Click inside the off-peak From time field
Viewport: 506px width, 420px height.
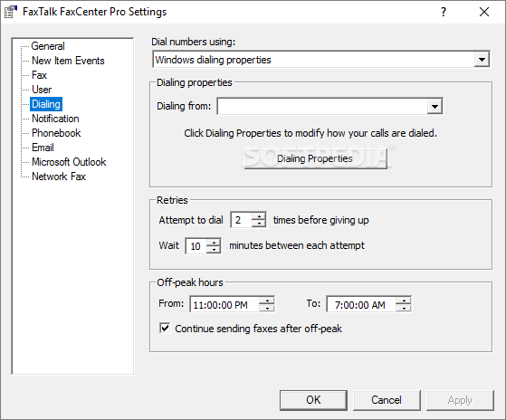coord(224,304)
